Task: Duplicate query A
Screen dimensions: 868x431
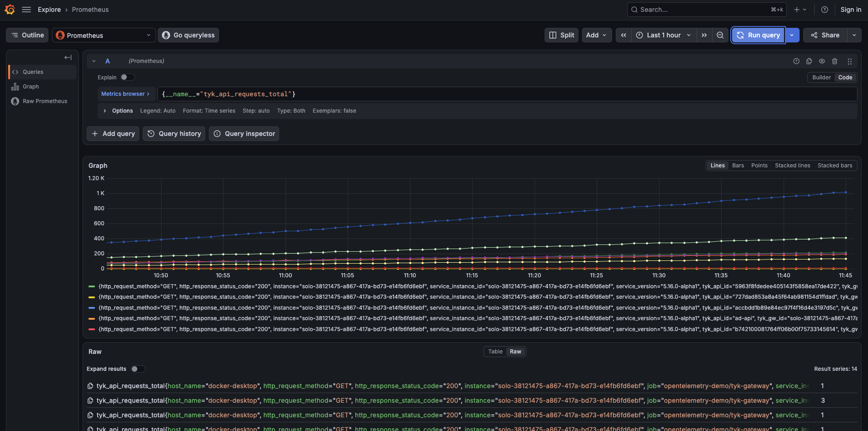Action: [x=809, y=61]
